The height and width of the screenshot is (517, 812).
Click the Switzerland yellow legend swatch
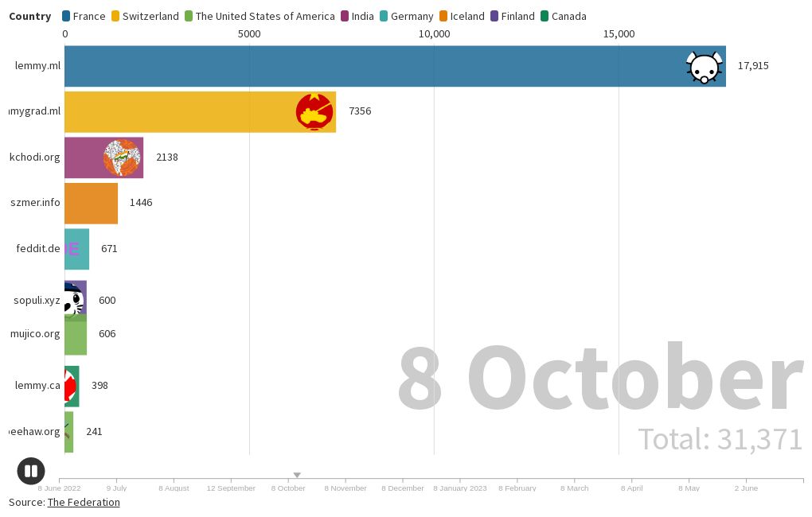(x=115, y=16)
